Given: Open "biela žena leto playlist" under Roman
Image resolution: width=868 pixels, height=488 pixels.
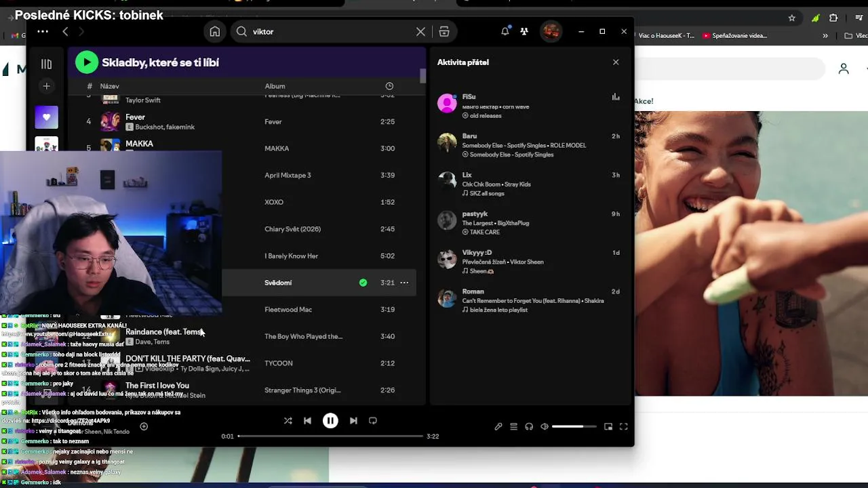Looking at the screenshot, I should pyautogui.click(x=498, y=310).
